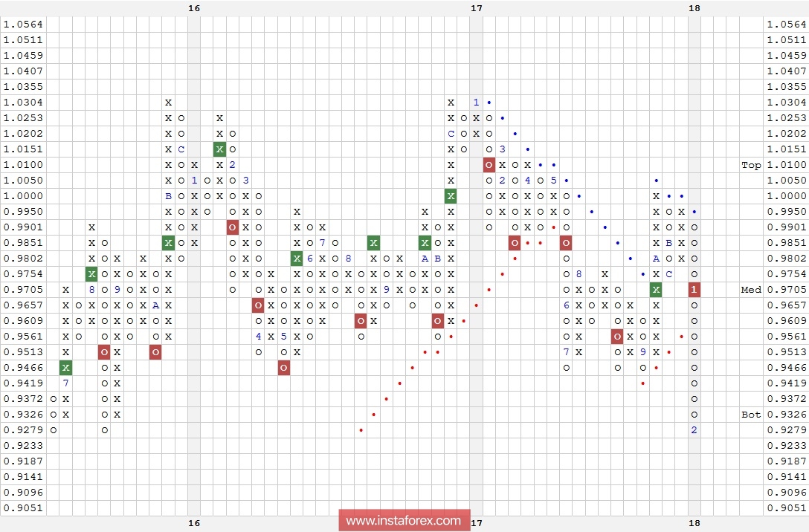Click 1.0304 on the left price axis
The height and width of the screenshot is (532, 809).
(23, 102)
